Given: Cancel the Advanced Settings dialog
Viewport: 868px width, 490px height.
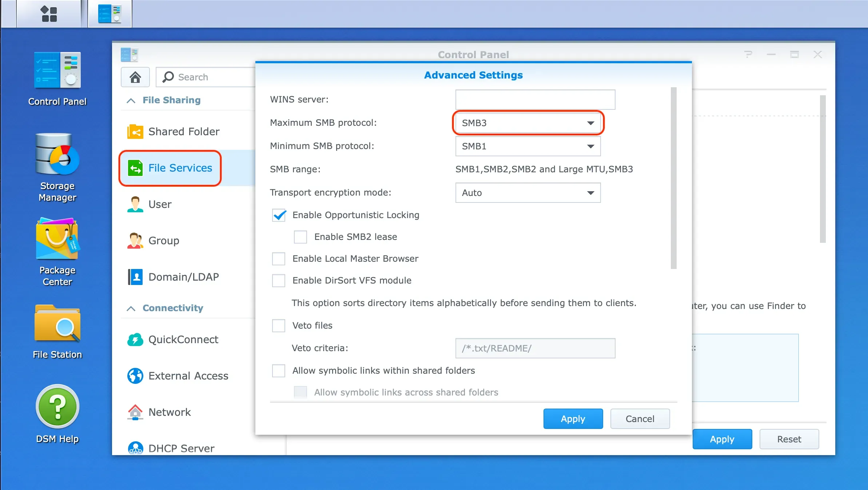Looking at the screenshot, I should coord(639,419).
